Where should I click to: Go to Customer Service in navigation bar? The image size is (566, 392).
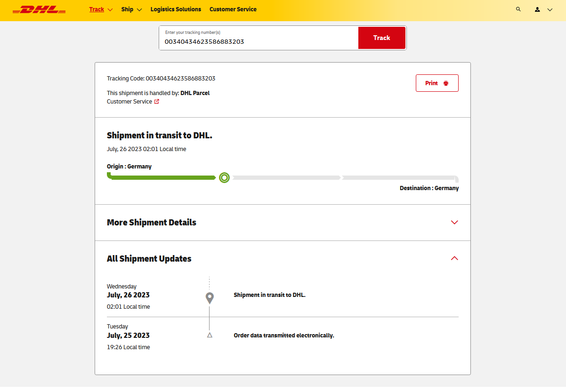point(233,9)
